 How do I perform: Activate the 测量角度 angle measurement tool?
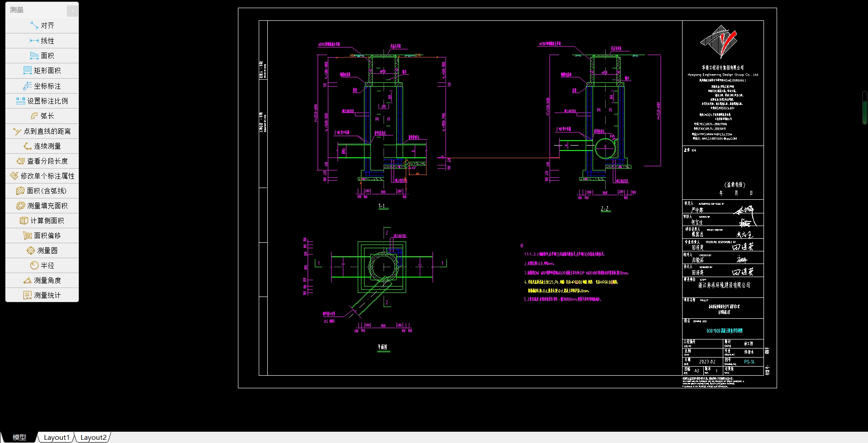42,280
